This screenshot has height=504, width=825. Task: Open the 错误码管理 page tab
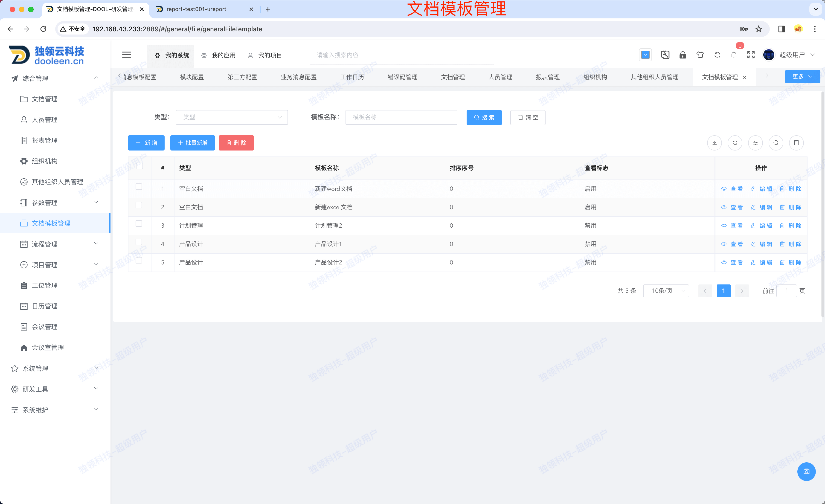tap(402, 77)
